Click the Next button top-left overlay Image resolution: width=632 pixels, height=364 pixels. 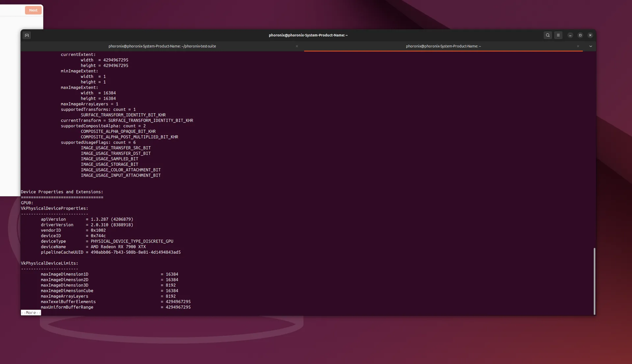tap(33, 10)
